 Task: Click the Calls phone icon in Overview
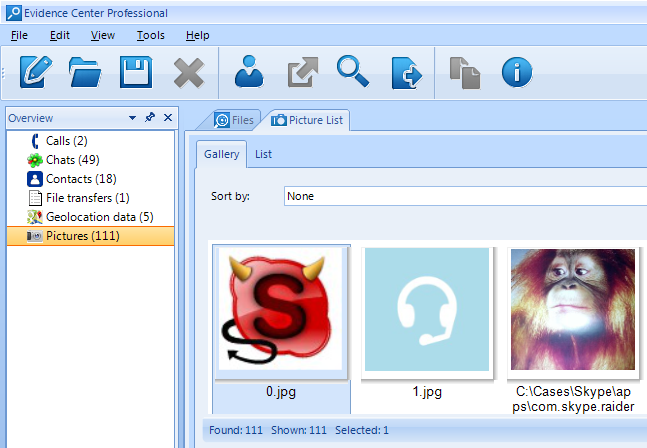pyautogui.click(x=35, y=141)
